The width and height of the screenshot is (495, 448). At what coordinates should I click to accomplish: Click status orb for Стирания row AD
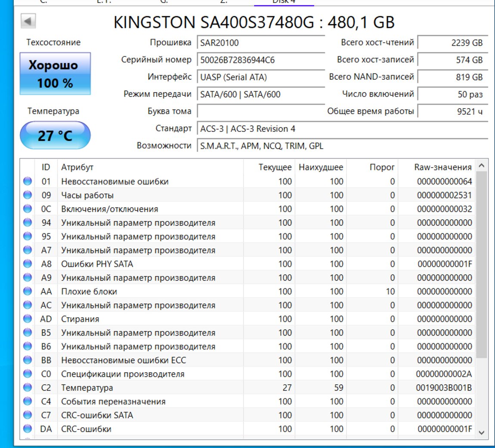coord(28,319)
